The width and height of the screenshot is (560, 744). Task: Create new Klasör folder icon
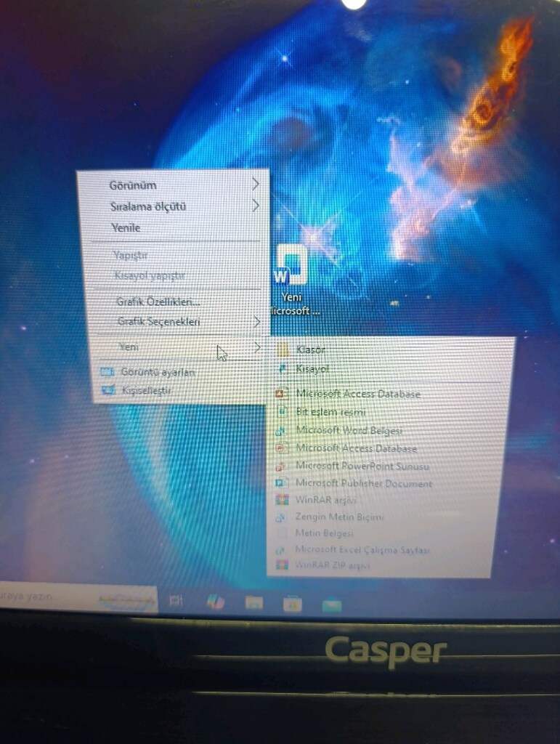283,350
